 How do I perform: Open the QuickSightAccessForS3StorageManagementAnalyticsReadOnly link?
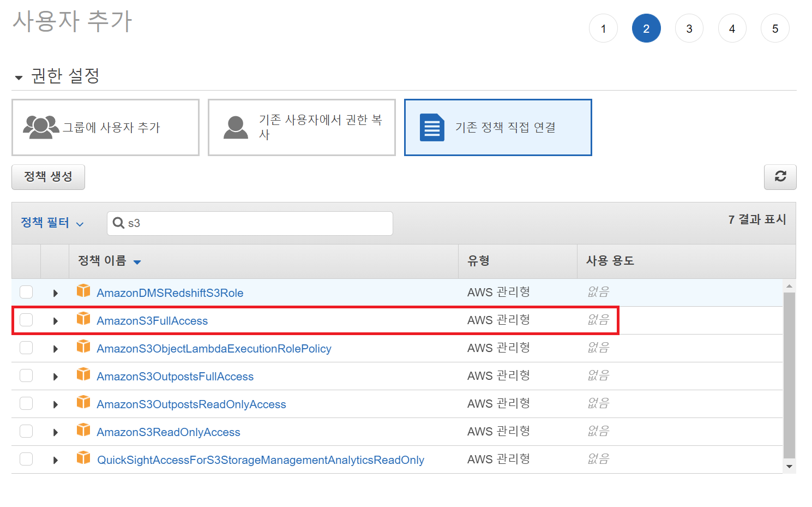(261, 460)
